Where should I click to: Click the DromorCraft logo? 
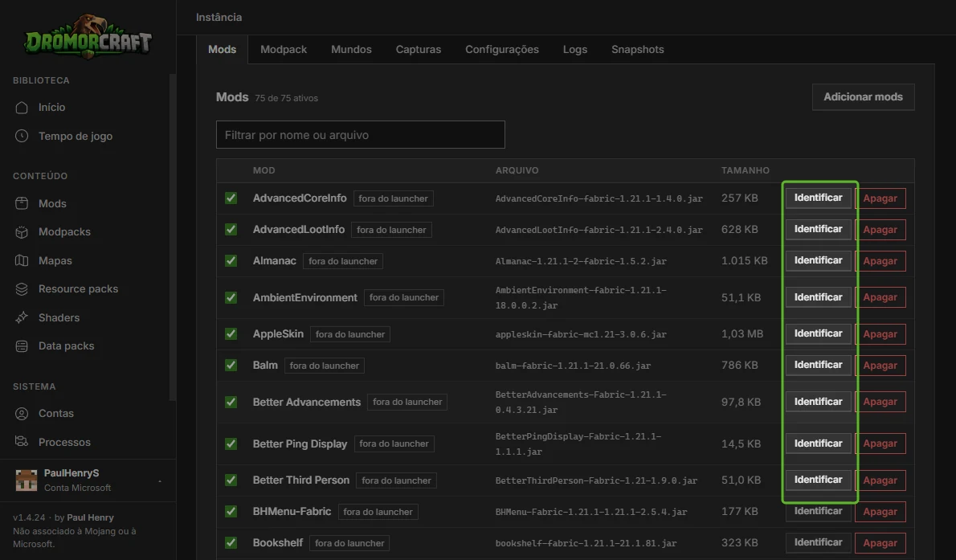88,37
